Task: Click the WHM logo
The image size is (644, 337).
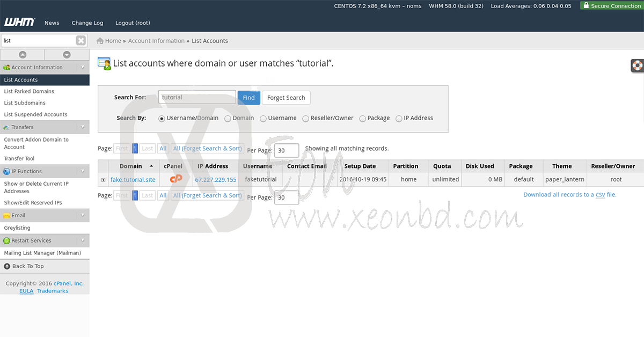Action: (x=19, y=22)
